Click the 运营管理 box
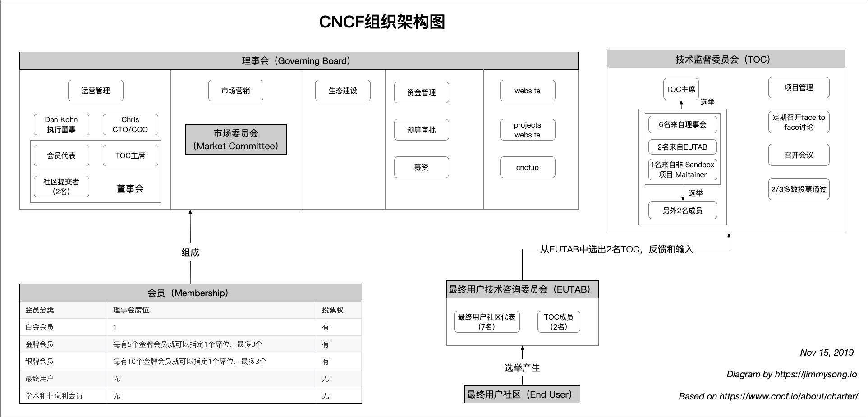The image size is (868, 417). (x=96, y=91)
